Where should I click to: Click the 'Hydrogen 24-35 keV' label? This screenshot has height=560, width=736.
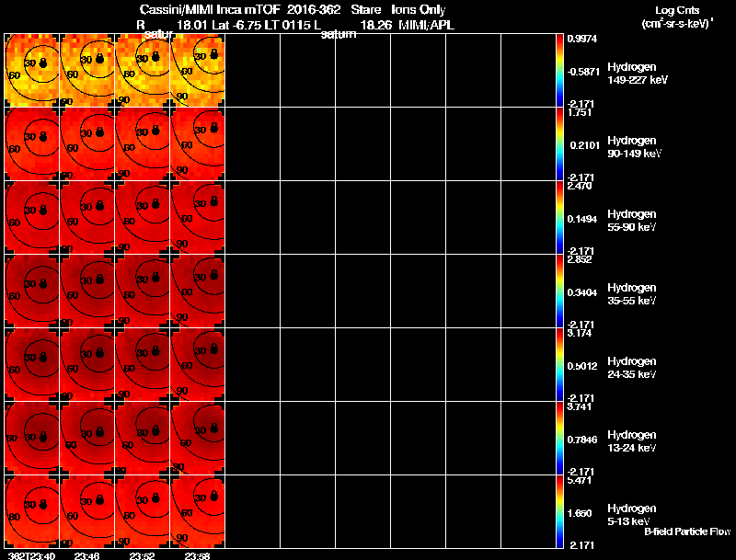632,368
